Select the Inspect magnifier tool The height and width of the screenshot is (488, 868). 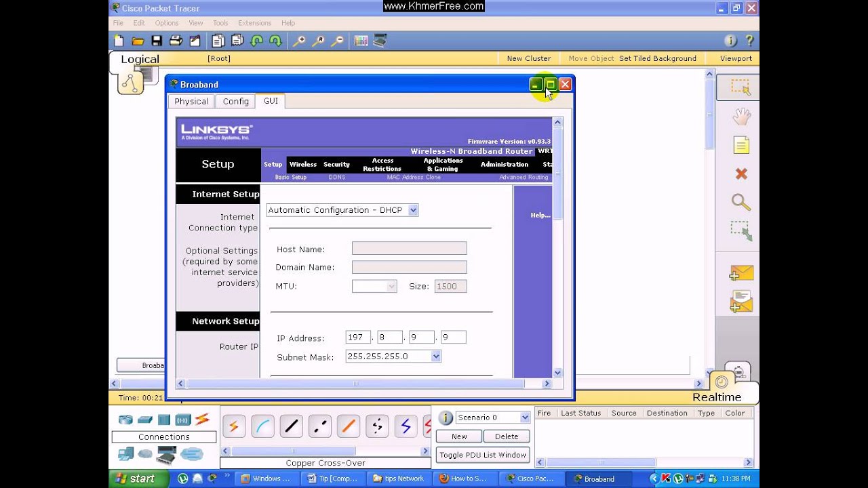(741, 202)
